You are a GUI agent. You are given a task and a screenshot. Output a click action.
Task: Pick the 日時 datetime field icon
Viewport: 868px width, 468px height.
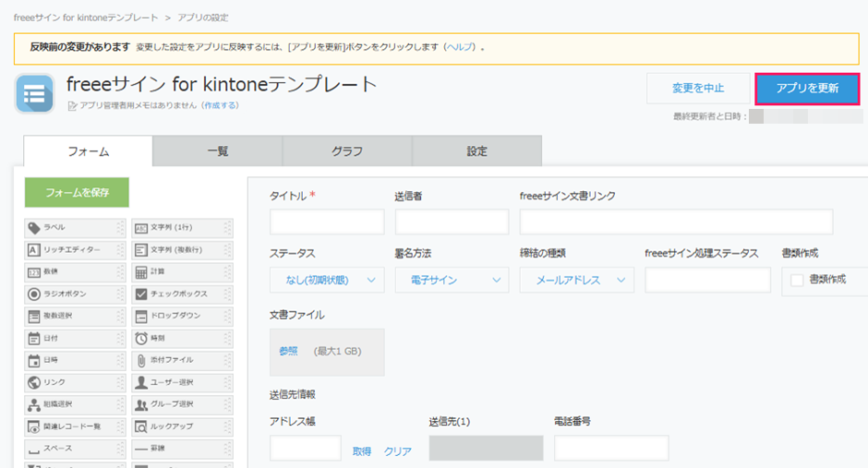pos(34,361)
